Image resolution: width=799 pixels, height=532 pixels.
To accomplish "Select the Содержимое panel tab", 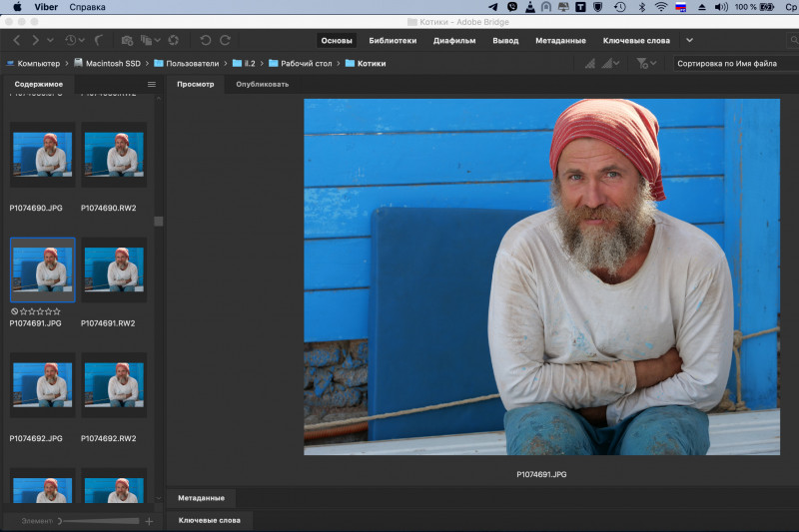I will [39, 84].
